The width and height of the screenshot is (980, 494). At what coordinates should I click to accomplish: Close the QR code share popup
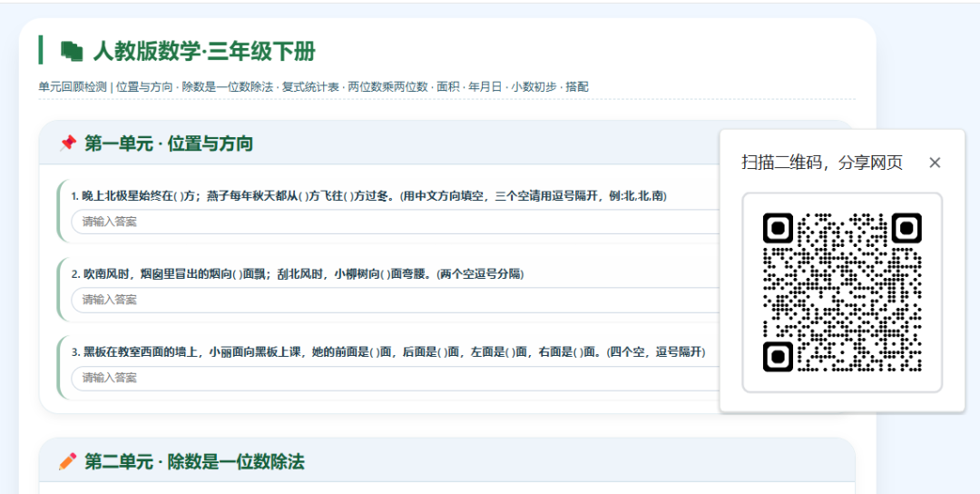(935, 163)
